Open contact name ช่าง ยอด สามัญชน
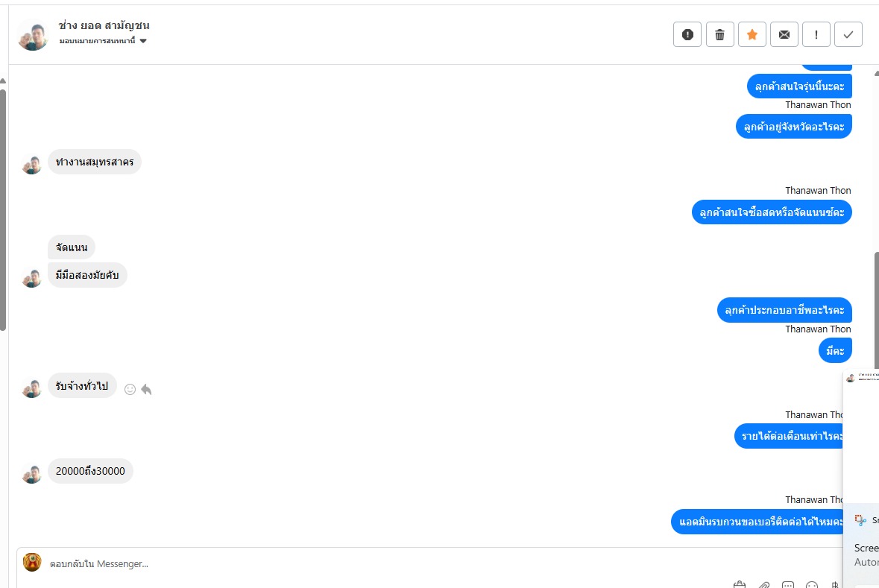The height and width of the screenshot is (588, 879). [104, 25]
